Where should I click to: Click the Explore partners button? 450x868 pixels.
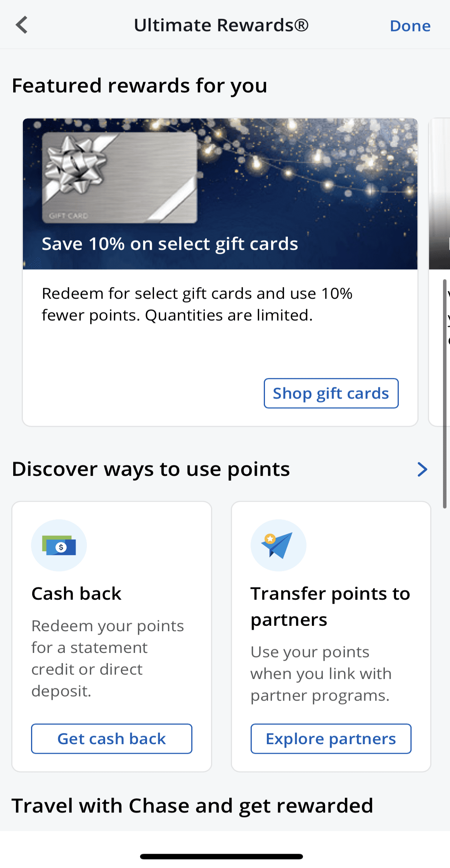331,739
